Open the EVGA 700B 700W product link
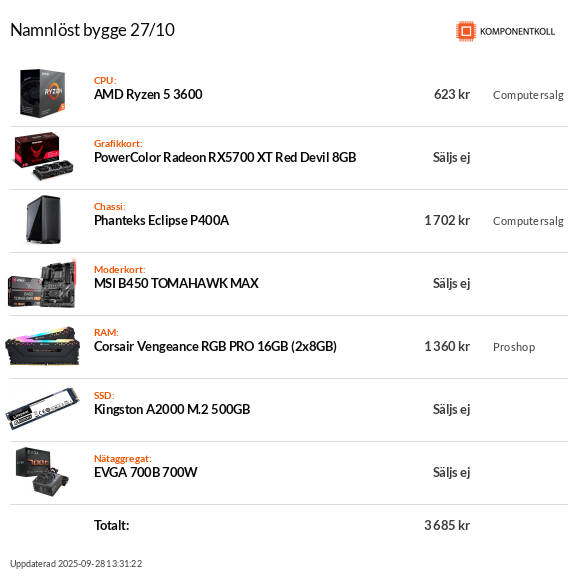577x577 pixels. pos(146,472)
